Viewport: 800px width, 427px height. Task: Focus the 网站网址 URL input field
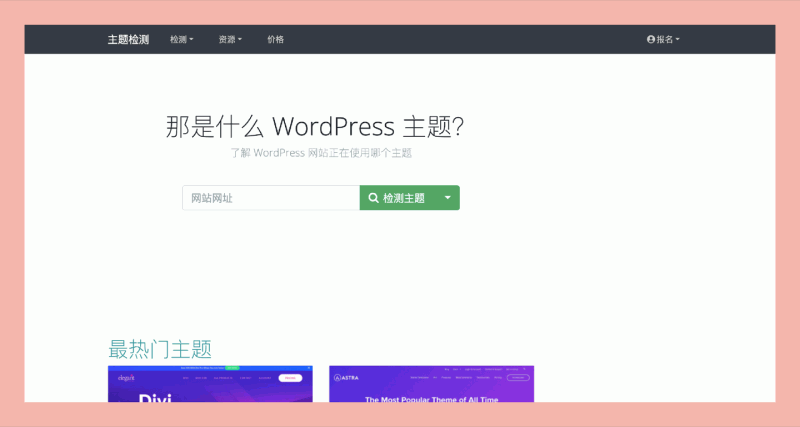click(271, 198)
